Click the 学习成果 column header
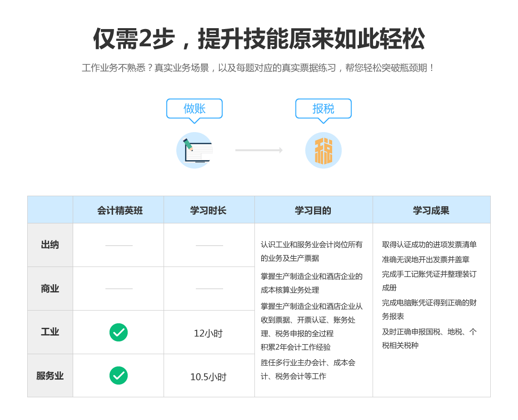The height and width of the screenshot is (420, 518). point(431,211)
